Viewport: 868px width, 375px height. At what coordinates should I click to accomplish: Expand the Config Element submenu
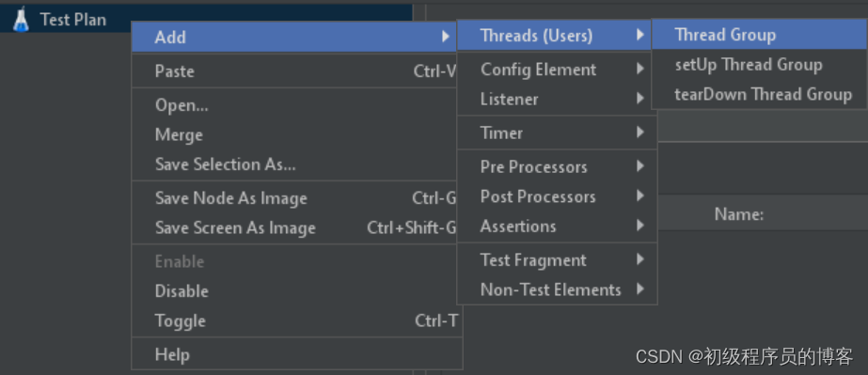(x=557, y=70)
